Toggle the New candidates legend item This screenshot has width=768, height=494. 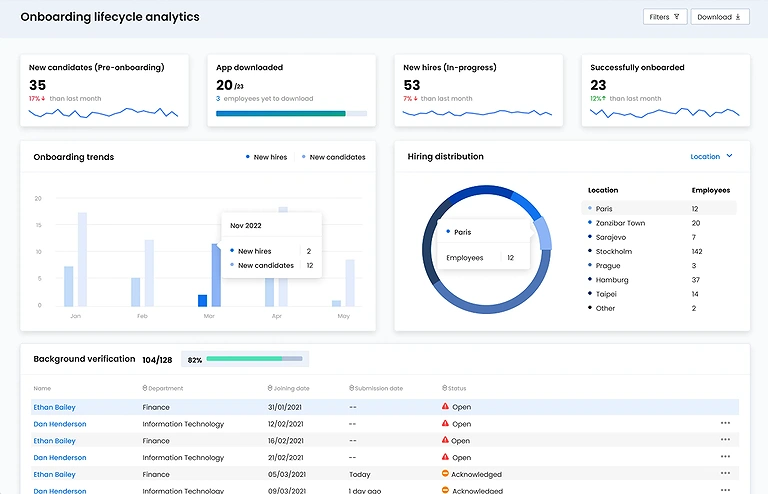pyautogui.click(x=333, y=157)
